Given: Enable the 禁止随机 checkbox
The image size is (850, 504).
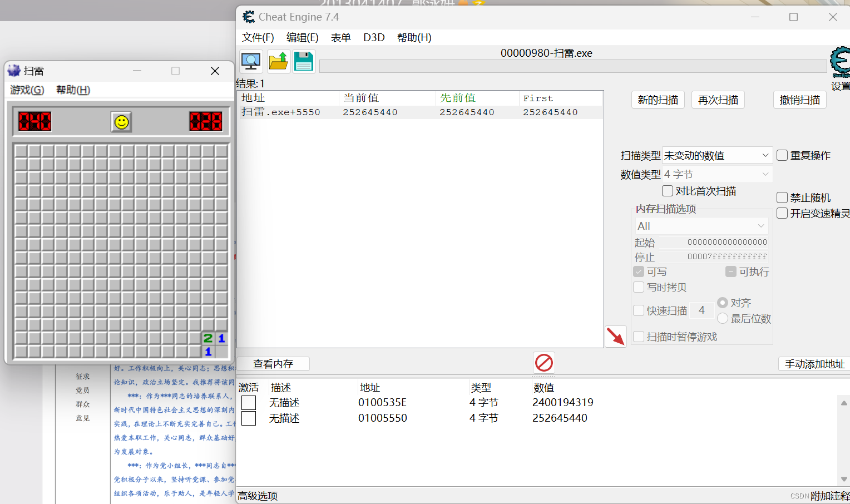Looking at the screenshot, I should tap(782, 197).
